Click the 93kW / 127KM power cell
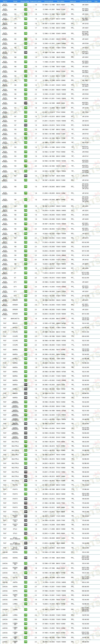This screenshot has width=100, height=644. tap(61, 147)
